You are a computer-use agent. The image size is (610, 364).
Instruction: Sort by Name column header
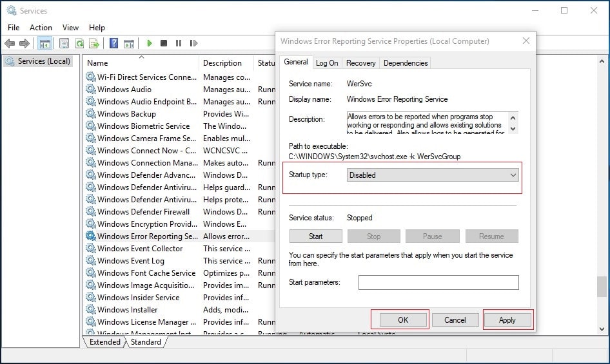pos(141,63)
